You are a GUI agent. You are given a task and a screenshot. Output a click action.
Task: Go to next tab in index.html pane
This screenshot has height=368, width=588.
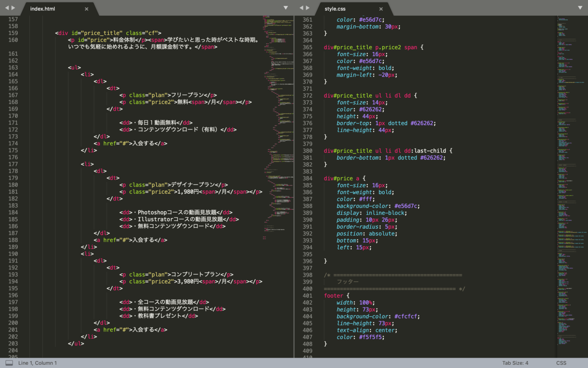(13, 8)
